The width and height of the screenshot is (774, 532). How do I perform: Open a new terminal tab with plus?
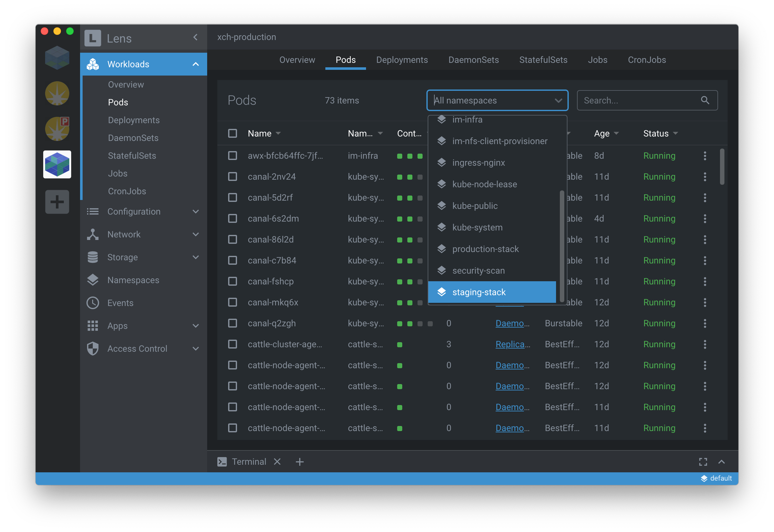299,462
